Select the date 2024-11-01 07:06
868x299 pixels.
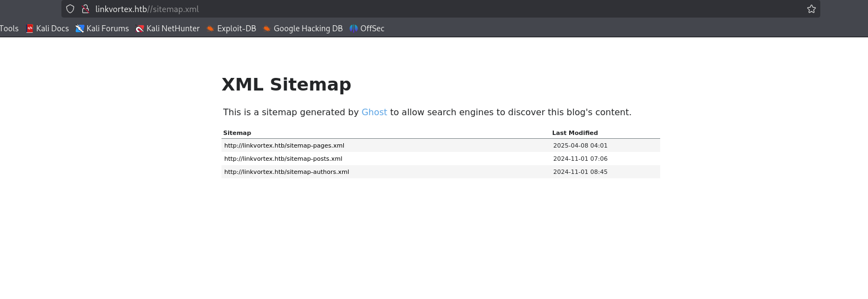point(580,159)
